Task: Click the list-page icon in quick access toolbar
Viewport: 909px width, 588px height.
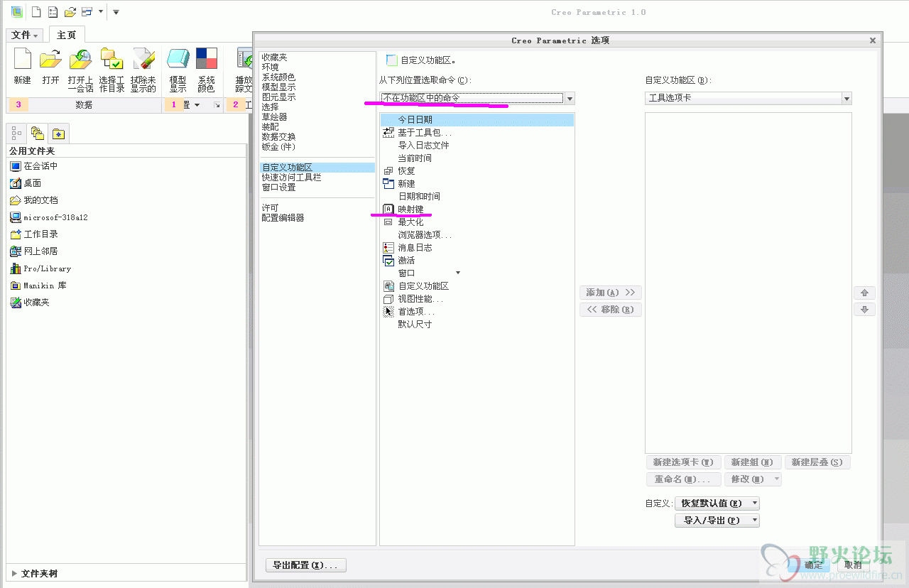Action: (53, 12)
